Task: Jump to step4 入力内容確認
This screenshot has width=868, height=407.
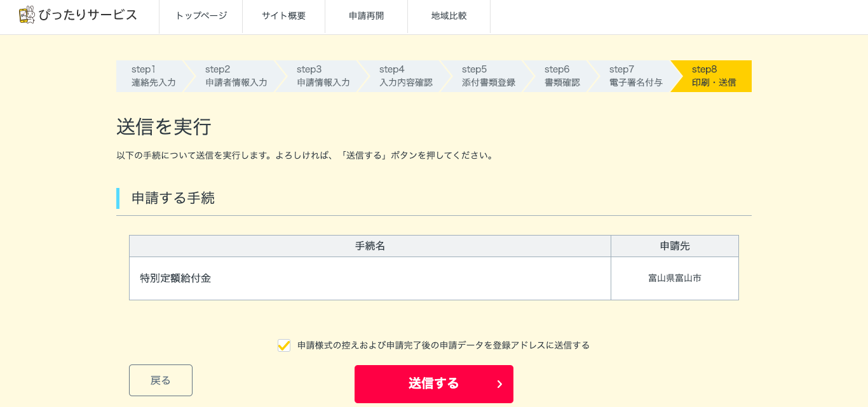Action: [x=405, y=76]
